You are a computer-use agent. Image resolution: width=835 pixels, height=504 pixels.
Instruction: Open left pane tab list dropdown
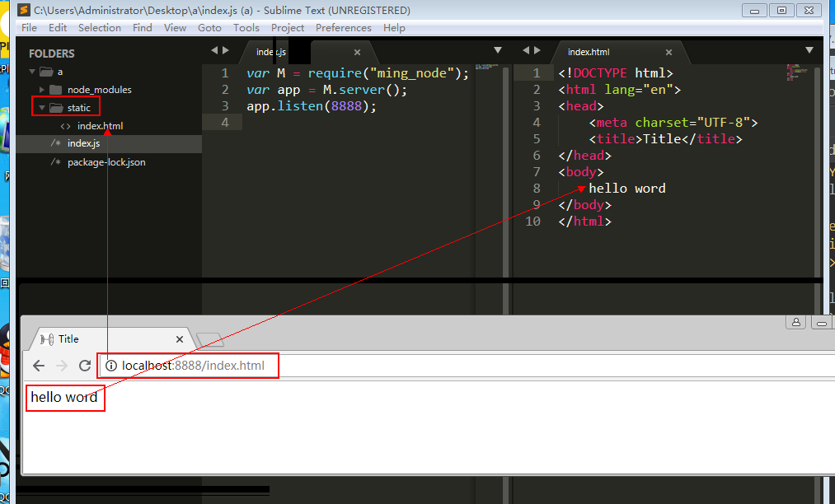pyautogui.click(x=498, y=50)
